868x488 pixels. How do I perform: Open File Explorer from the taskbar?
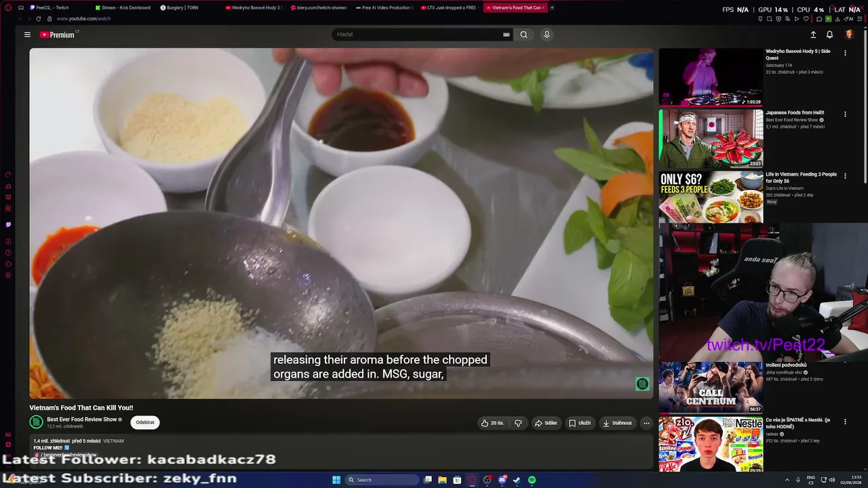click(442, 480)
